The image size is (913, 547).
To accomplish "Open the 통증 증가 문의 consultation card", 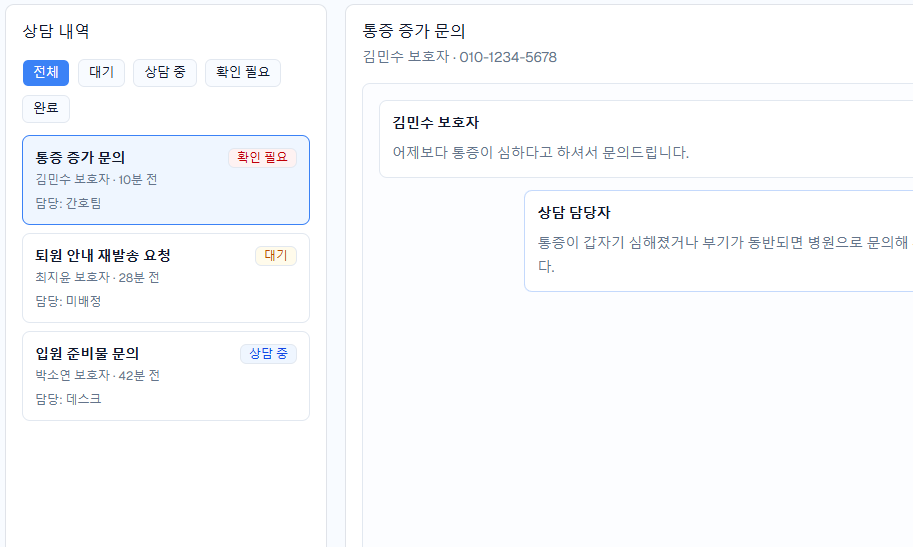I will [166, 180].
